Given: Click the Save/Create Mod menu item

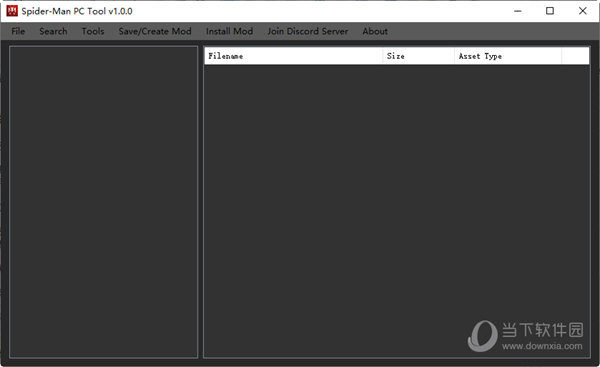Looking at the screenshot, I should click(155, 31).
